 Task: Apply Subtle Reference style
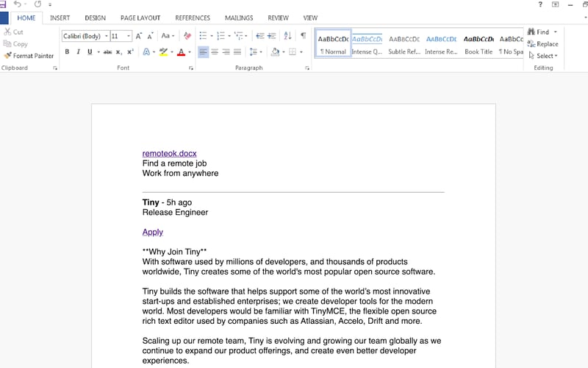[x=404, y=44]
